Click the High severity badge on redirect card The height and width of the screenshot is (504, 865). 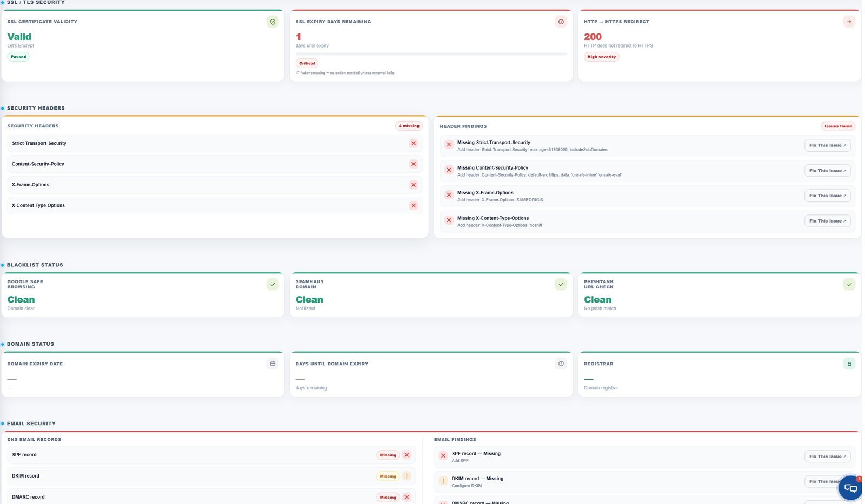pyautogui.click(x=601, y=57)
